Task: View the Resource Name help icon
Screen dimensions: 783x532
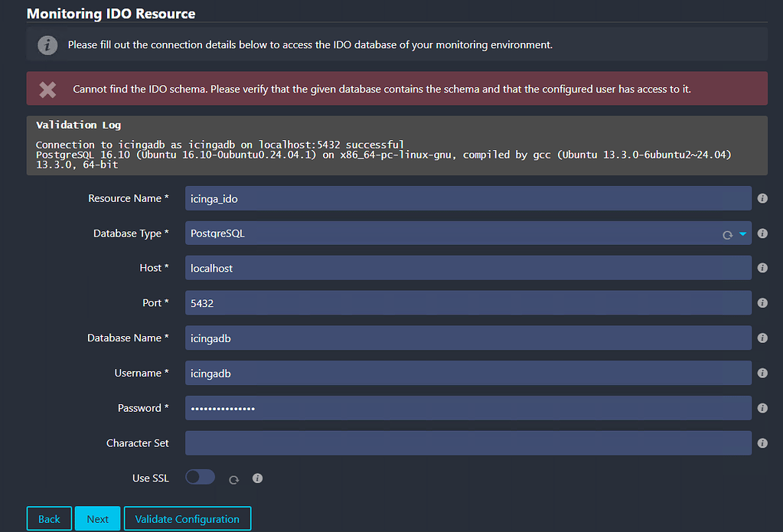Action: [762, 197]
